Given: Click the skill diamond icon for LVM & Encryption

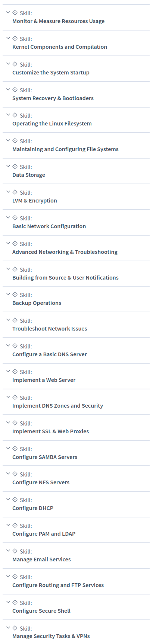Looking at the screenshot, I should [15, 192].
